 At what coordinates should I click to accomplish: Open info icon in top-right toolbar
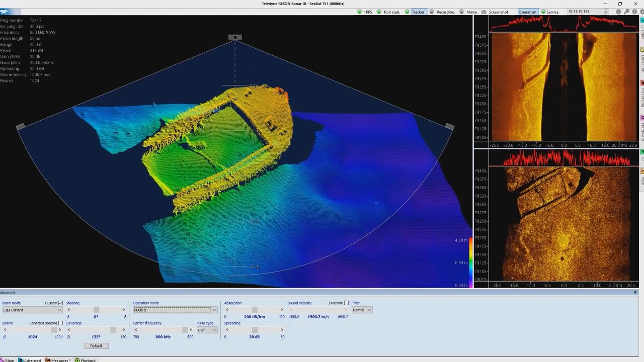tap(634, 12)
